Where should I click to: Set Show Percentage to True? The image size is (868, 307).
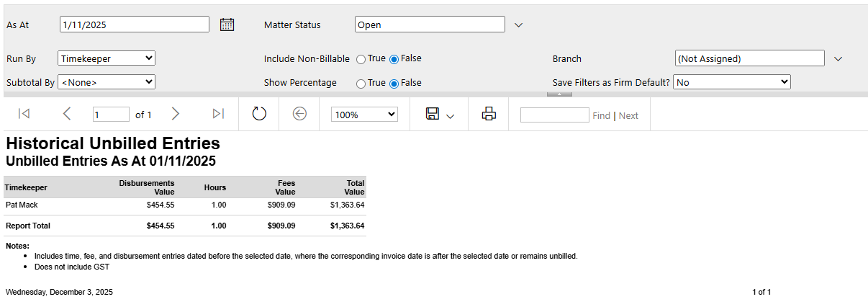(x=361, y=84)
